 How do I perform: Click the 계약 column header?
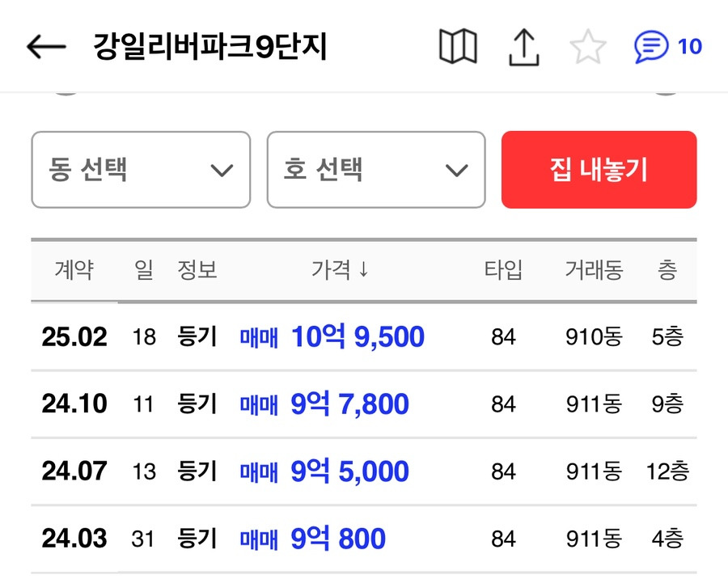[74, 269]
